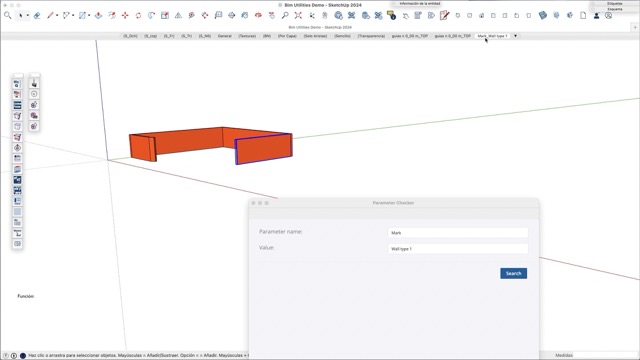Screen dimensions: 640x360
Task: Click the Zoom Extents icon
Action: pyautogui.click(x=298, y=16)
